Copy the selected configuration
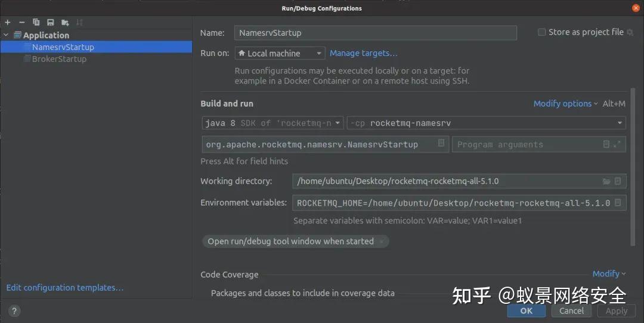 36,22
